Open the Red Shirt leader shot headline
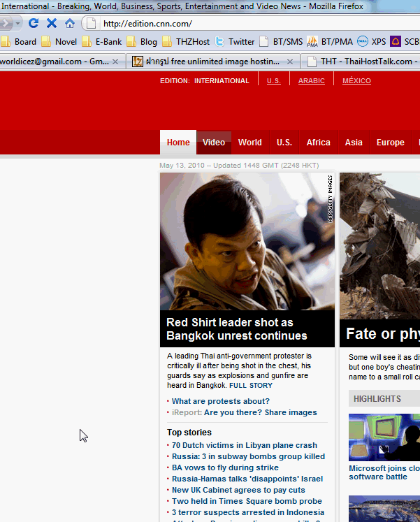Image resolution: width=420 pixels, height=522 pixels. (237, 329)
